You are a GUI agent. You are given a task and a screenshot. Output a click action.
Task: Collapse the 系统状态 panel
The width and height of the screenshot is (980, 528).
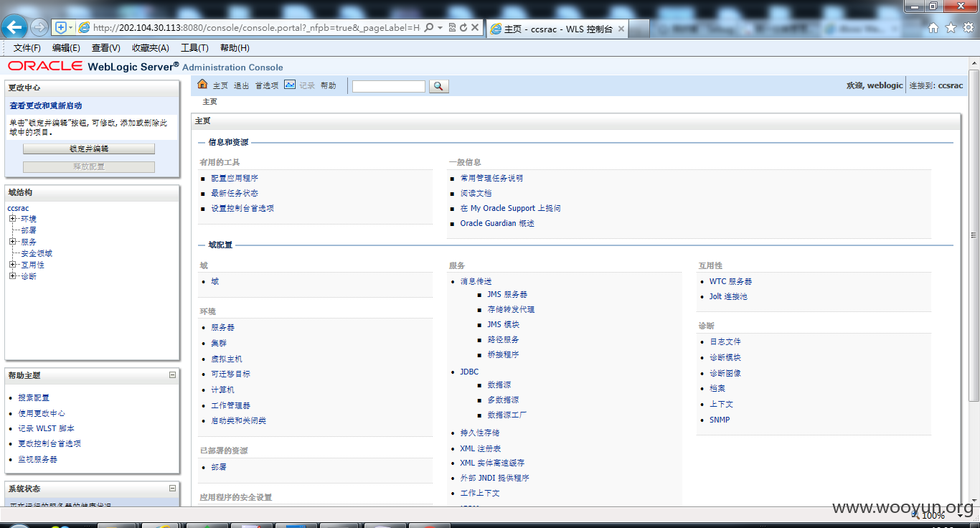[172, 488]
